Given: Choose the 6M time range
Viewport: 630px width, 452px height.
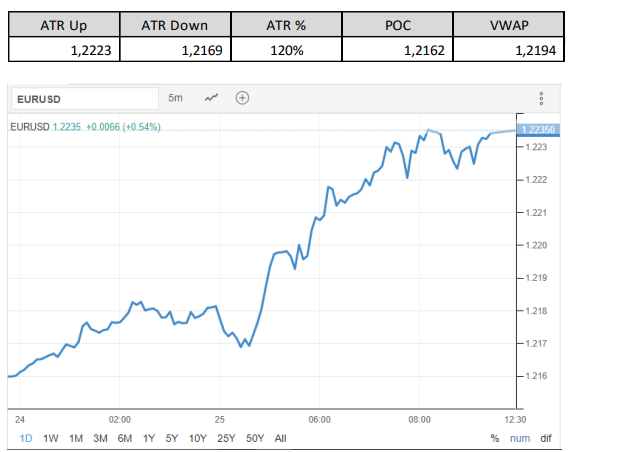Looking at the screenshot, I should pyautogui.click(x=125, y=438).
